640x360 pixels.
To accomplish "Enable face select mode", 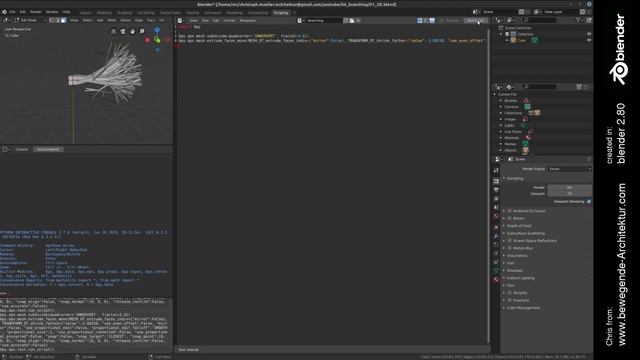I will point(63,20).
